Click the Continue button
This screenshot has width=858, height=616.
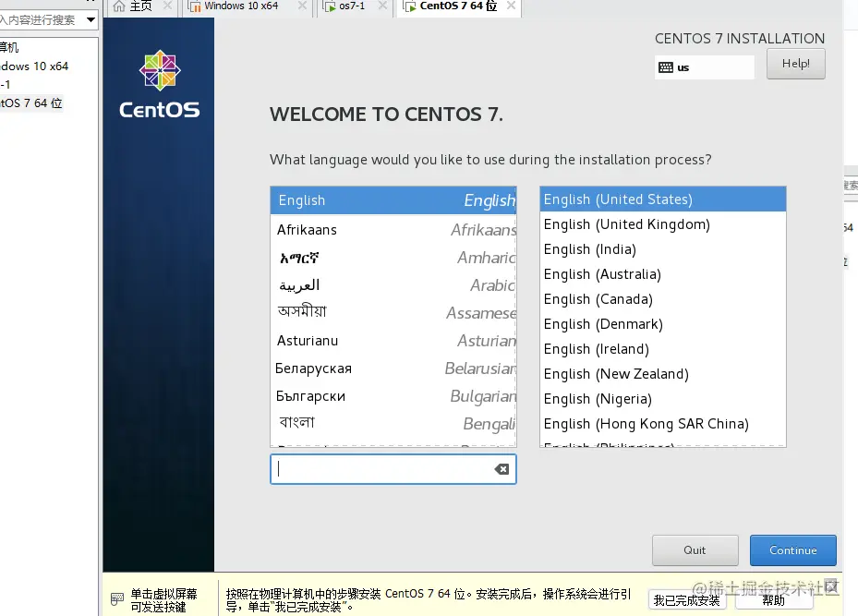[x=792, y=550]
